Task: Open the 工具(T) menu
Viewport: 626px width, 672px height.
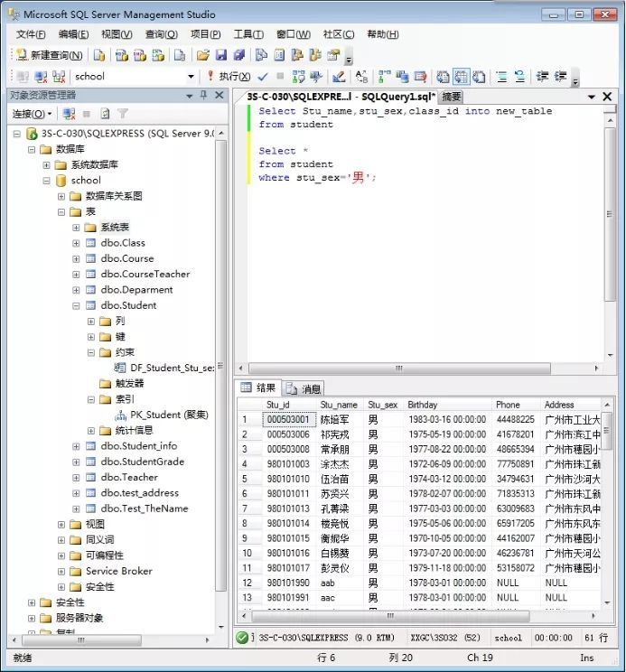Action: 248,34
